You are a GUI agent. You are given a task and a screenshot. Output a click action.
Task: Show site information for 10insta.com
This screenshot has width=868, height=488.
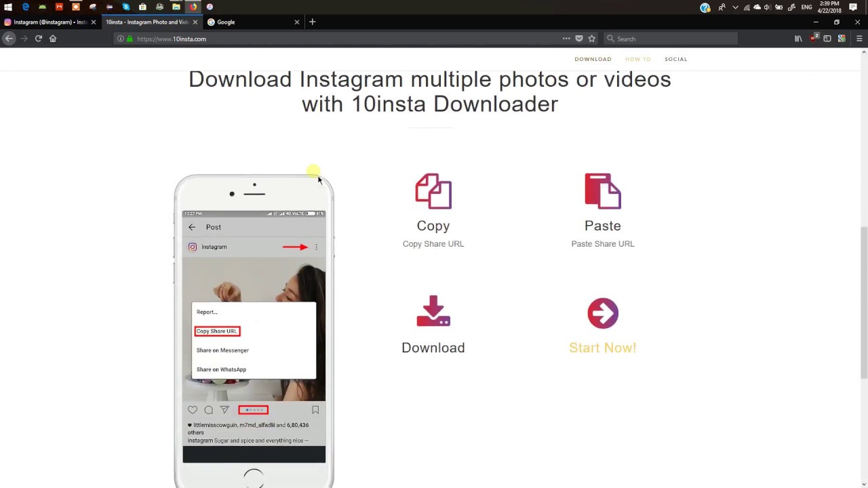[121, 39]
